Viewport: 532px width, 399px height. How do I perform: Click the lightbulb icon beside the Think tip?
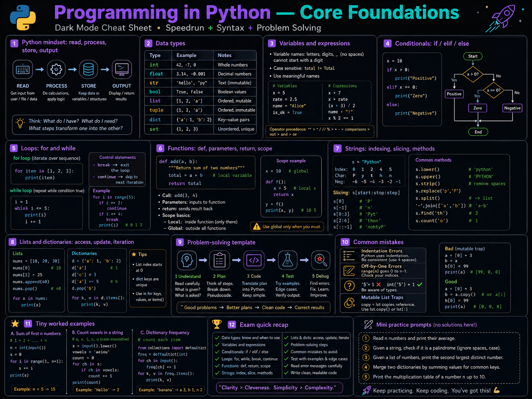click(x=20, y=123)
